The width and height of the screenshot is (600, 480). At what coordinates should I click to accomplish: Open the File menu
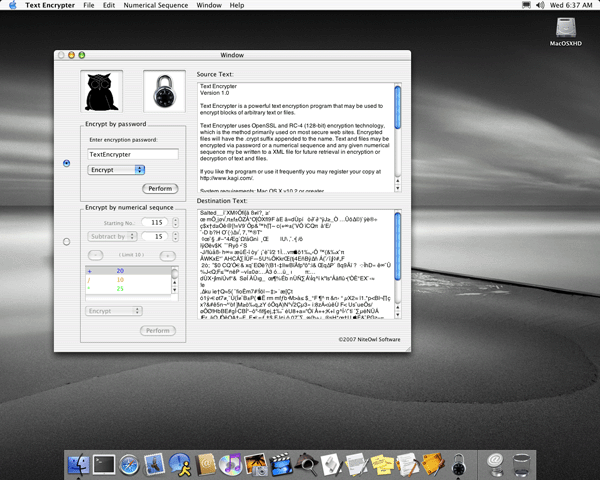[89, 5]
